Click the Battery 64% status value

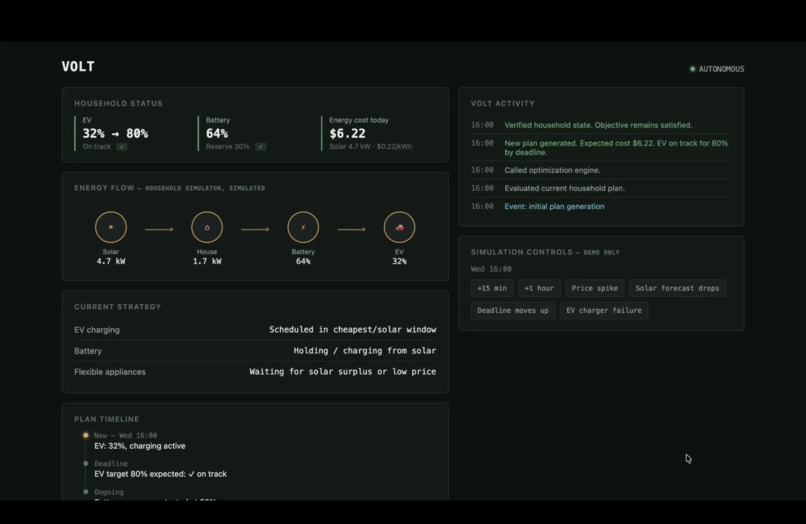pos(217,134)
